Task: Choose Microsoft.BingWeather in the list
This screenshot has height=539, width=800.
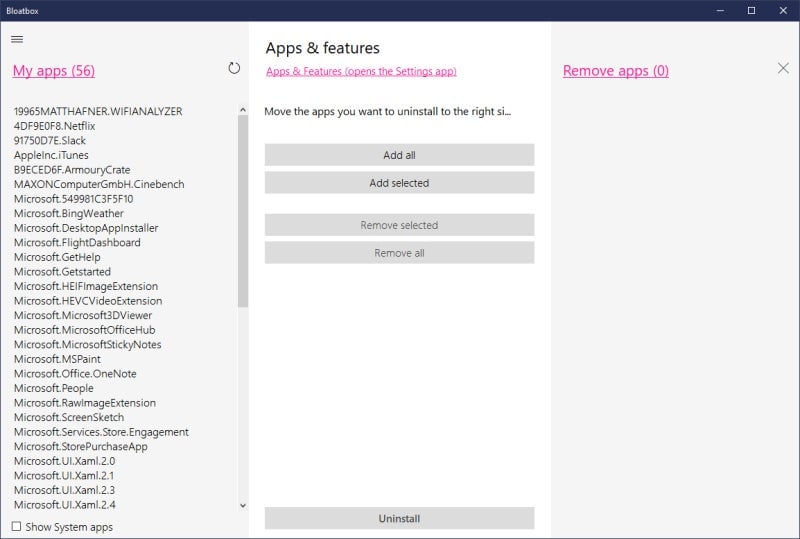Action: [x=69, y=213]
